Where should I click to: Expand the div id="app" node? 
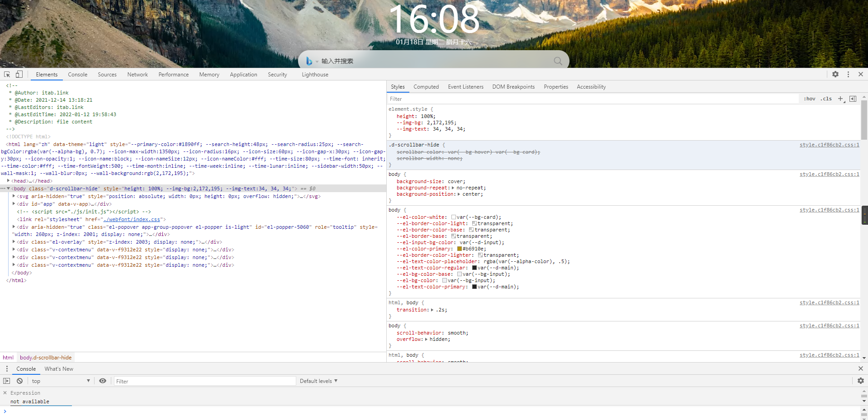tap(14, 204)
